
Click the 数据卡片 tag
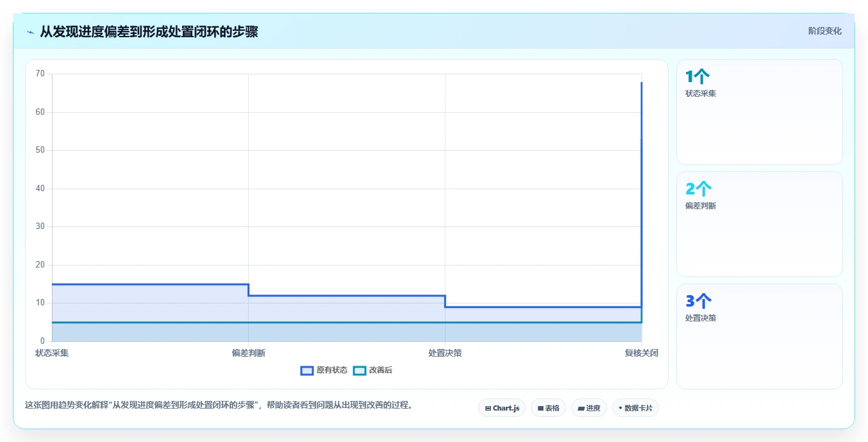click(x=635, y=408)
